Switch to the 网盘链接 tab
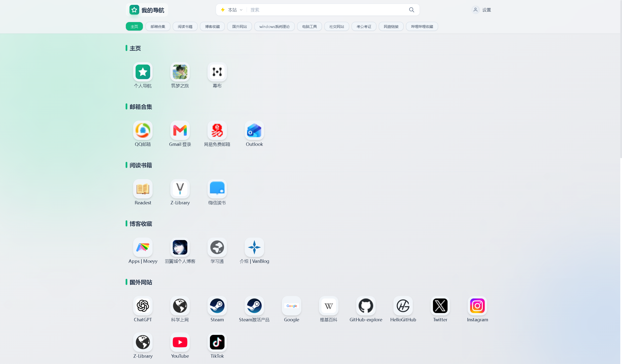Image resolution: width=622 pixels, height=364 pixels. click(391, 26)
